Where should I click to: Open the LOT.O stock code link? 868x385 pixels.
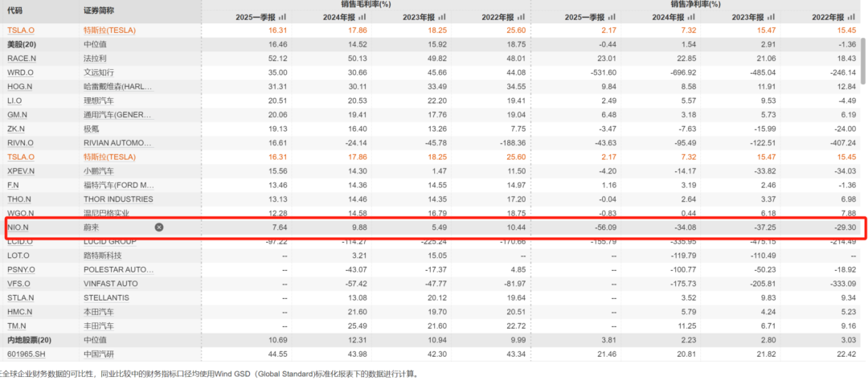click(x=18, y=256)
